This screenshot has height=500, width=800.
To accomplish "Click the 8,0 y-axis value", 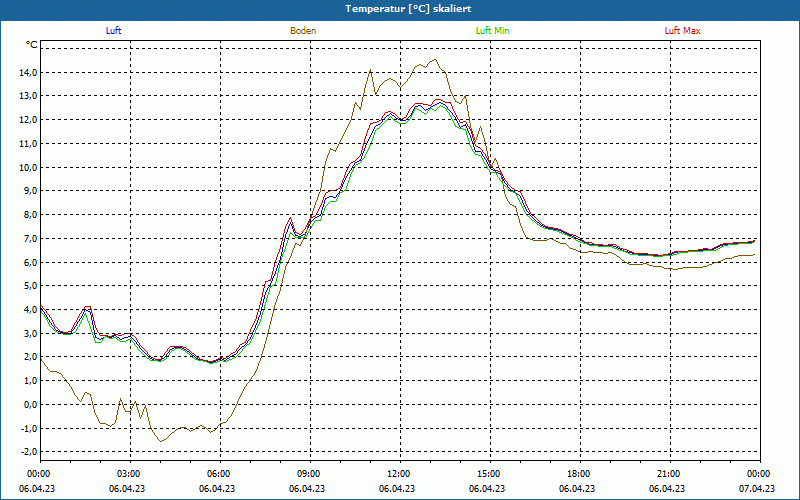I will (30, 215).
